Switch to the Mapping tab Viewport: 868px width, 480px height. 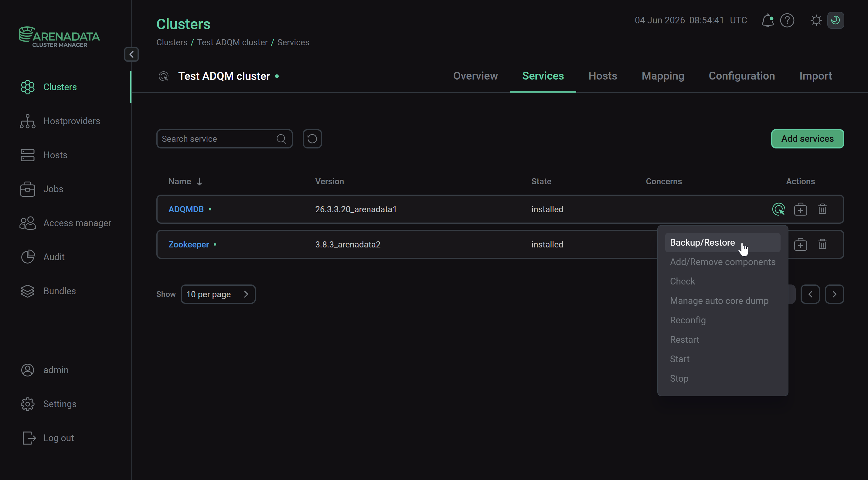tap(663, 76)
